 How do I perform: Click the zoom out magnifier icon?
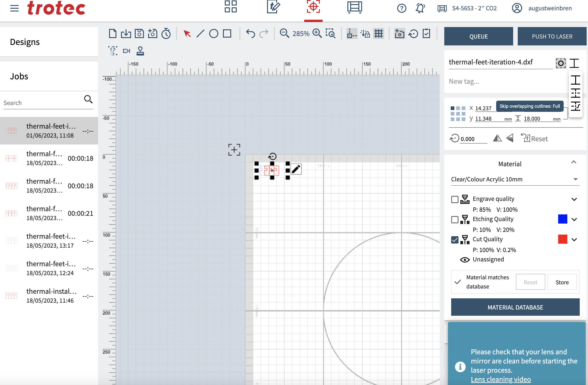284,33
